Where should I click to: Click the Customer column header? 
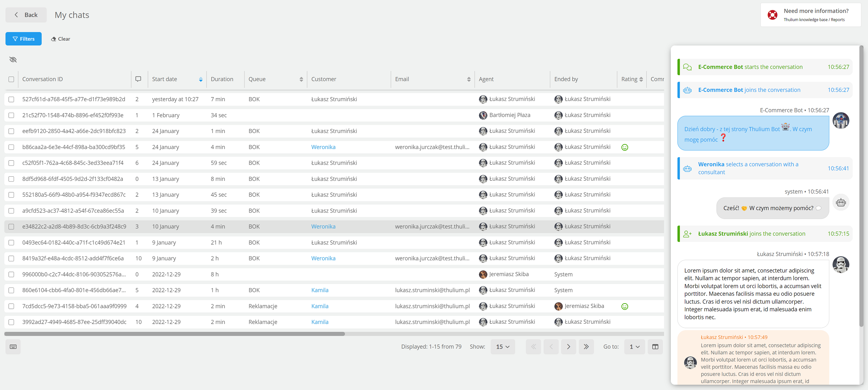pyautogui.click(x=324, y=79)
